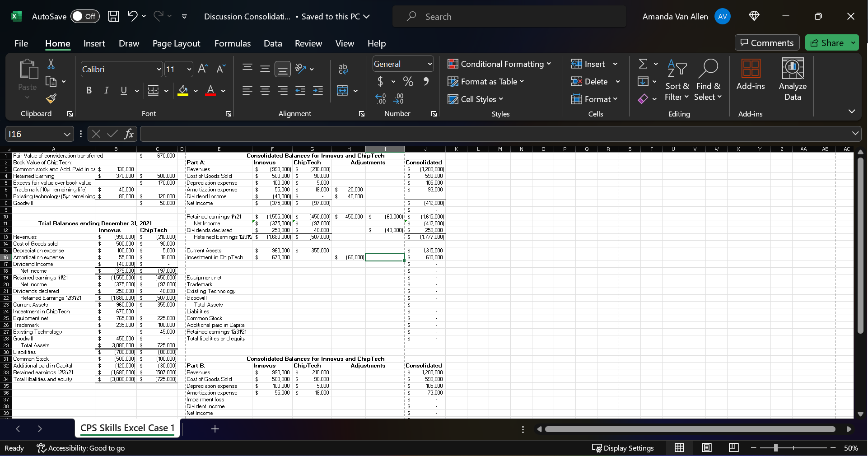Image resolution: width=868 pixels, height=456 pixels.
Task: Click the Increase Decimal icon
Action: point(380,99)
